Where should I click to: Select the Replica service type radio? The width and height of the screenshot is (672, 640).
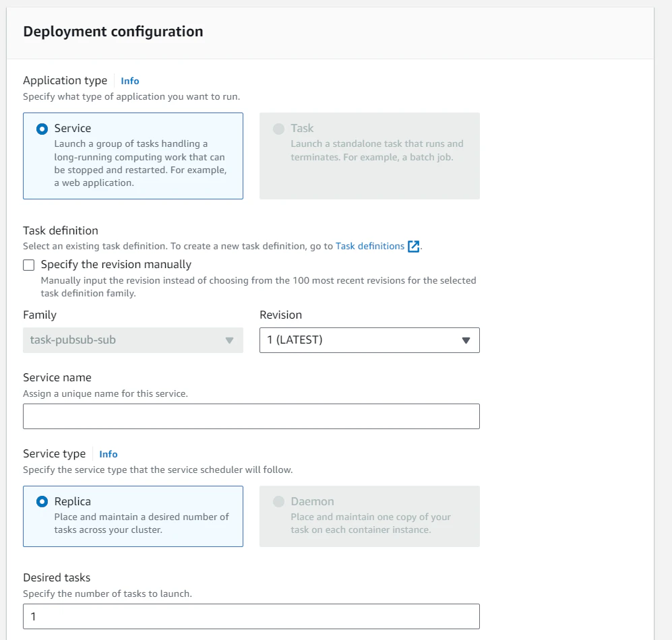(x=42, y=502)
